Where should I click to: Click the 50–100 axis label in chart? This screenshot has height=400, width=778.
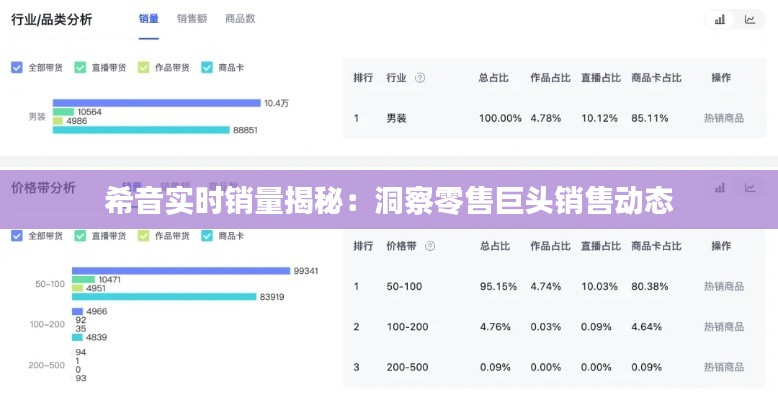[50, 284]
